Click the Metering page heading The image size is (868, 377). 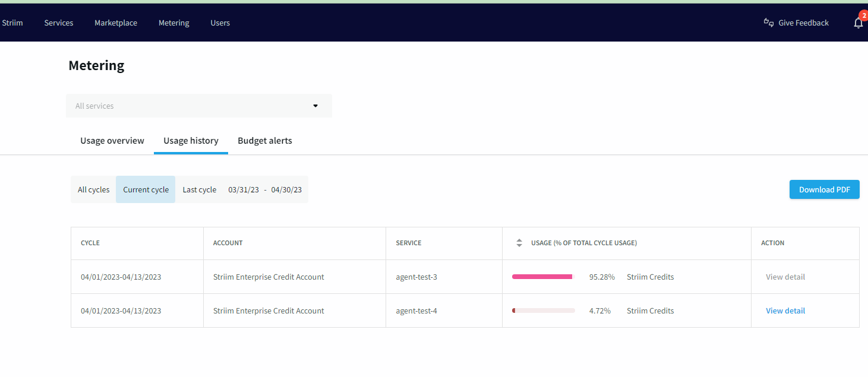click(x=96, y=65)
